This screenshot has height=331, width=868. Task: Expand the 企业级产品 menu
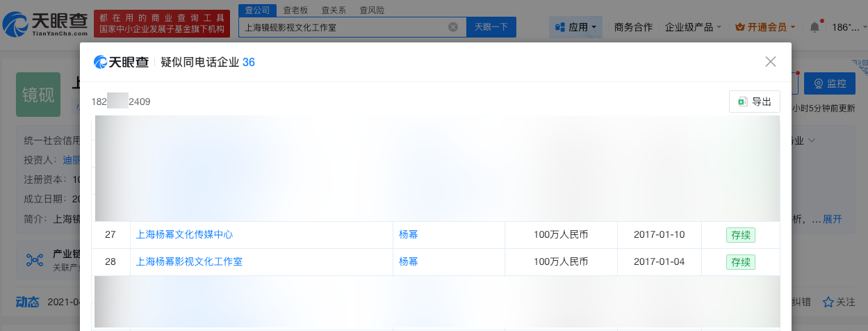click(x=693, y=27)
